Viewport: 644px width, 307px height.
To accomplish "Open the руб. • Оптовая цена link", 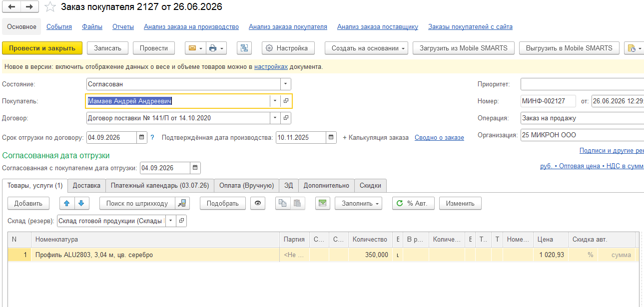I will (592, 166).
